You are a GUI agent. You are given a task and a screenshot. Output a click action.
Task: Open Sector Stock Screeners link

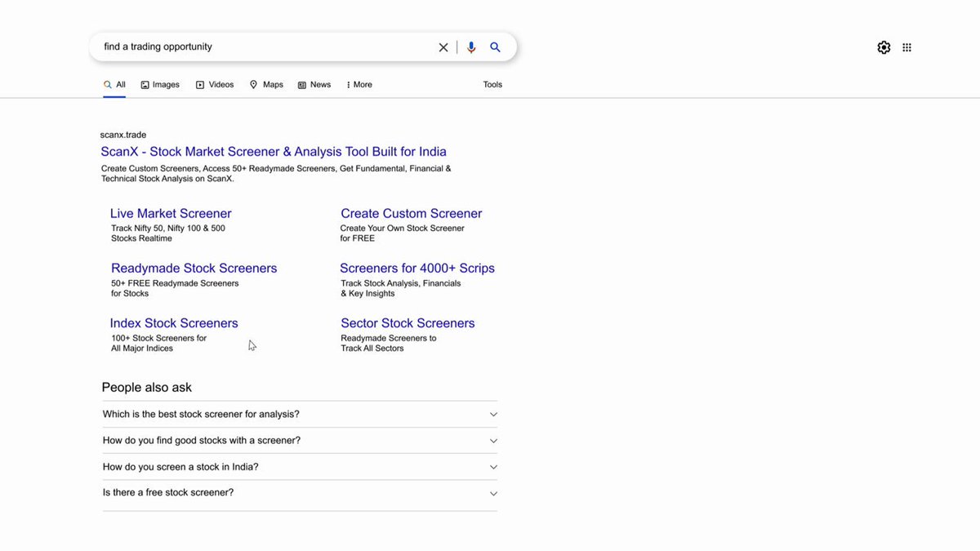[408, 323]
